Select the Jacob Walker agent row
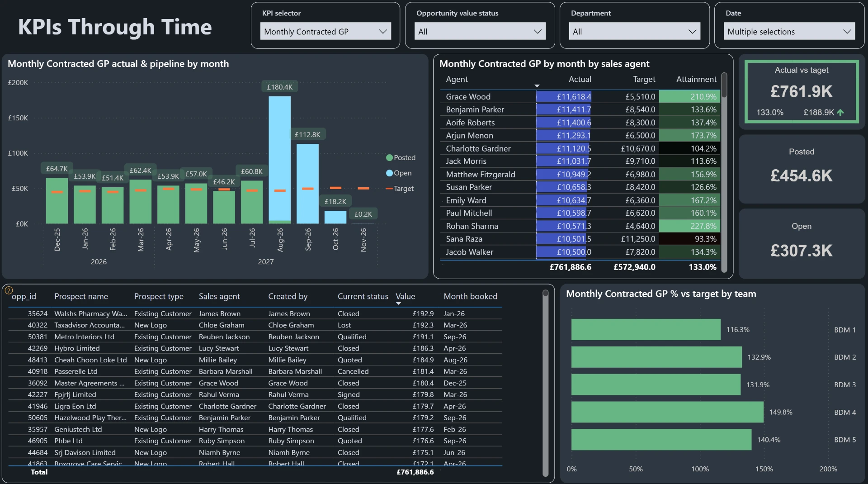The height and width of the screenshot is (484, 868). pos(580,252)
